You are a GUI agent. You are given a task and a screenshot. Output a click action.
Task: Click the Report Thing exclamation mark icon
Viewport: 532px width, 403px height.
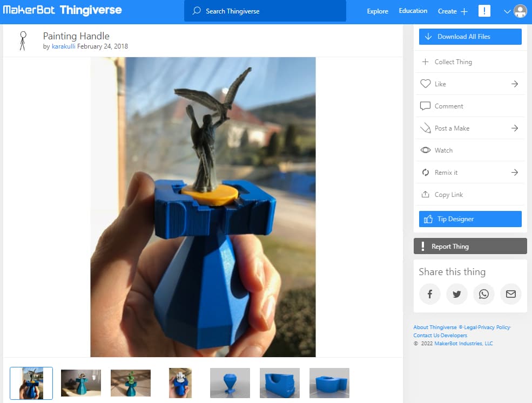point(422,246)
